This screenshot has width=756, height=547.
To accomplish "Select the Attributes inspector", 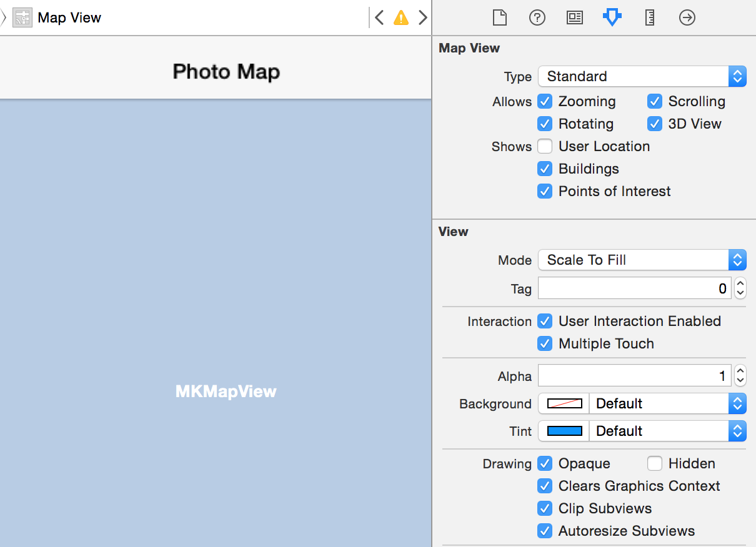I will 612,17.
